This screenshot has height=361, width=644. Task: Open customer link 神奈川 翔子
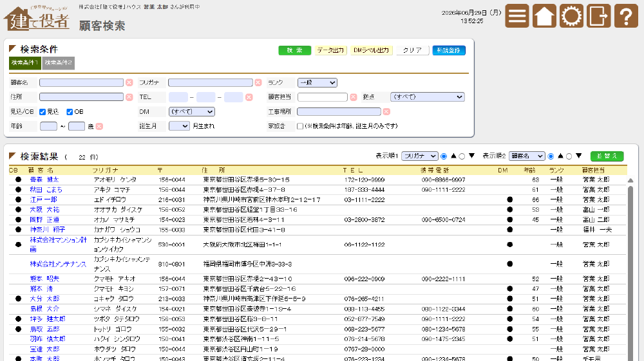click(48, 230)
